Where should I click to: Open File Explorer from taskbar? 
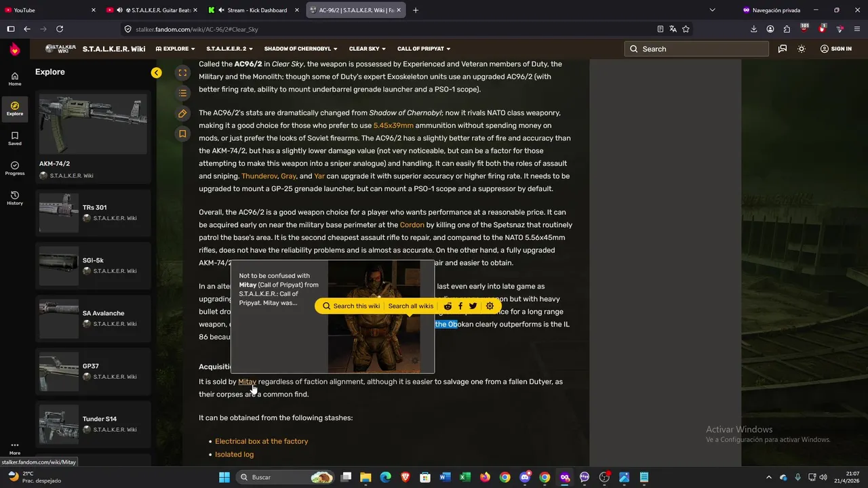click(x=366, y=477)
